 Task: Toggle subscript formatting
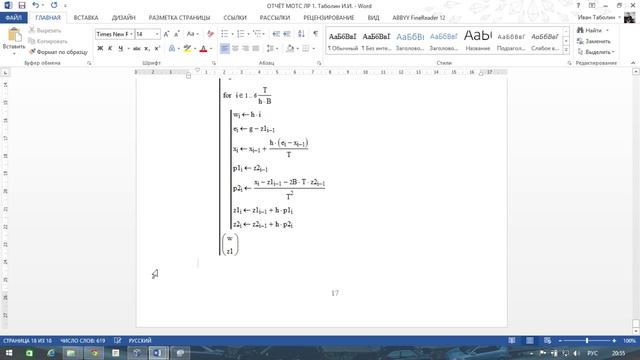(147, 49)
